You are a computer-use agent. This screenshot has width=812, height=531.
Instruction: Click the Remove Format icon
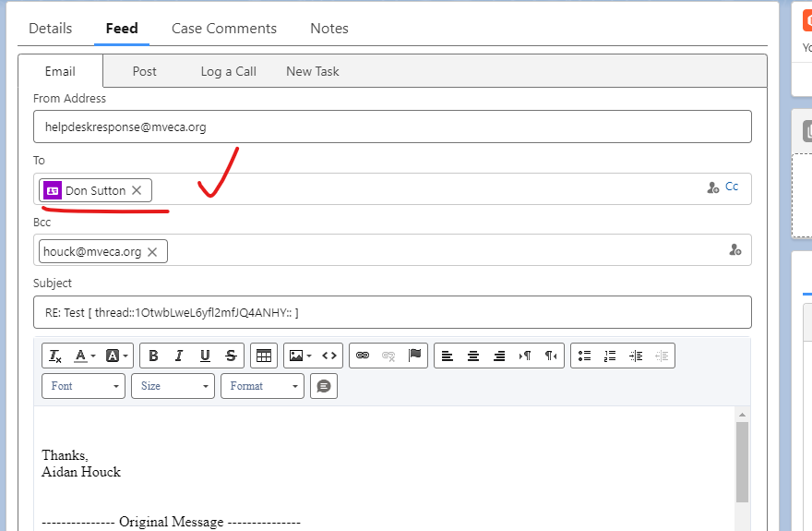55,356
